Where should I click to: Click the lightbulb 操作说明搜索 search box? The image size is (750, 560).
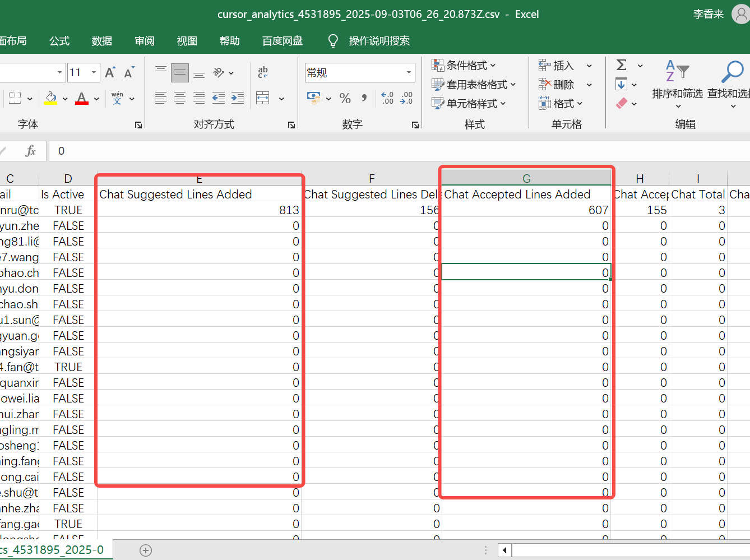369,41
